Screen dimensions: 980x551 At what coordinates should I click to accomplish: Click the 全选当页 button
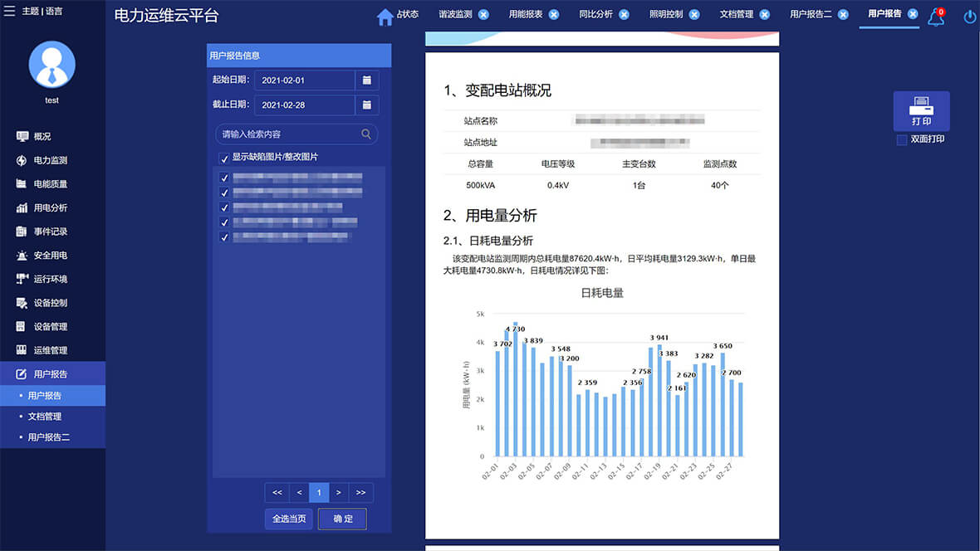tap(288, 519)
